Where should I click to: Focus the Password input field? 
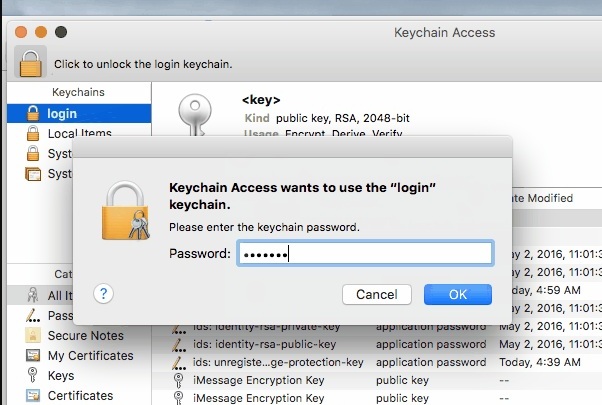(x=365, y=253)
